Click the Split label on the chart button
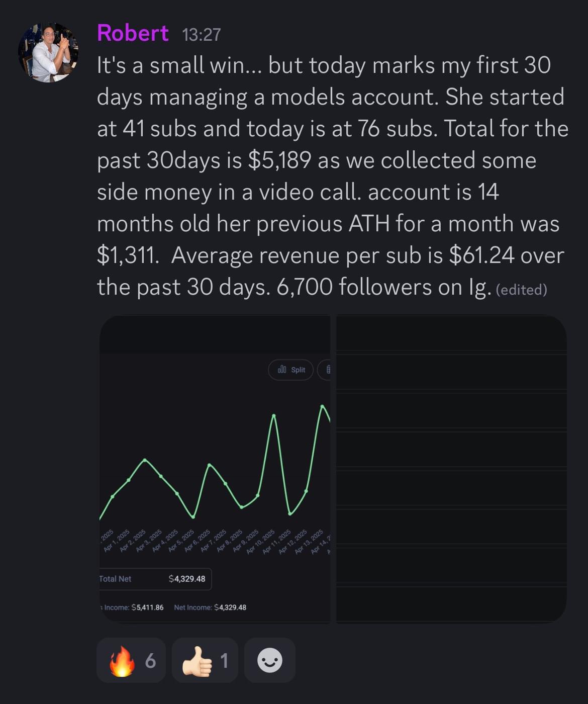 point(298,370)
